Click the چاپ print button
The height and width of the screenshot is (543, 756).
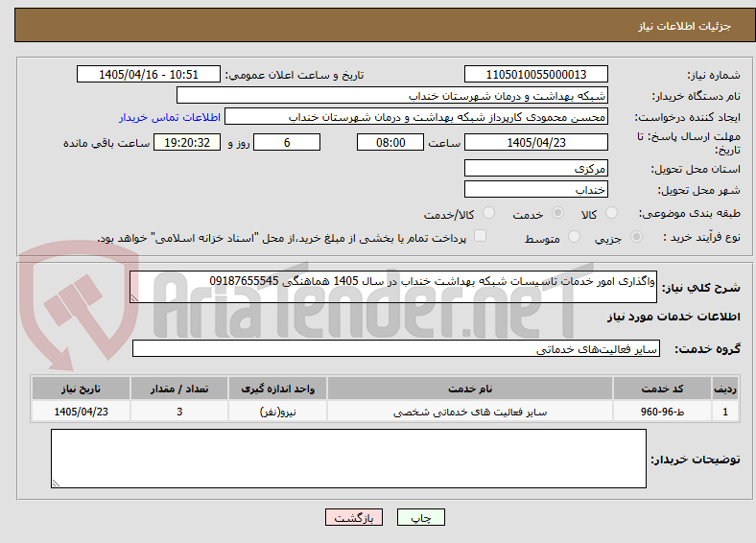tap(421, 517)
